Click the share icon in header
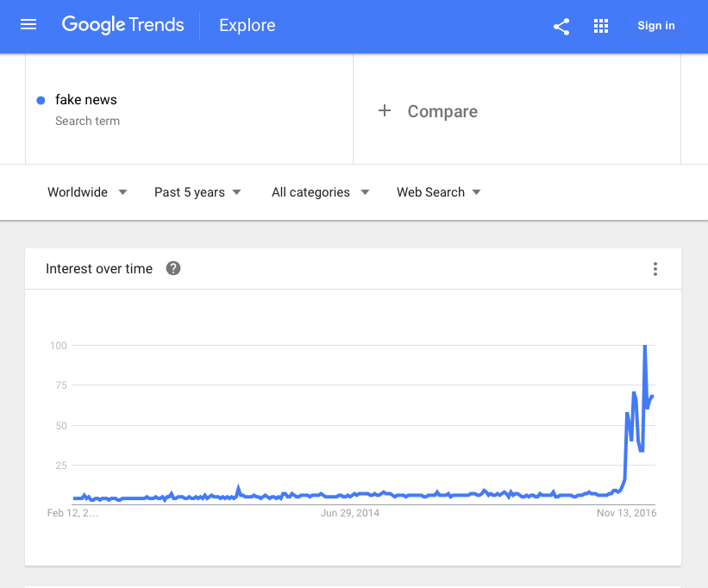 561,26
